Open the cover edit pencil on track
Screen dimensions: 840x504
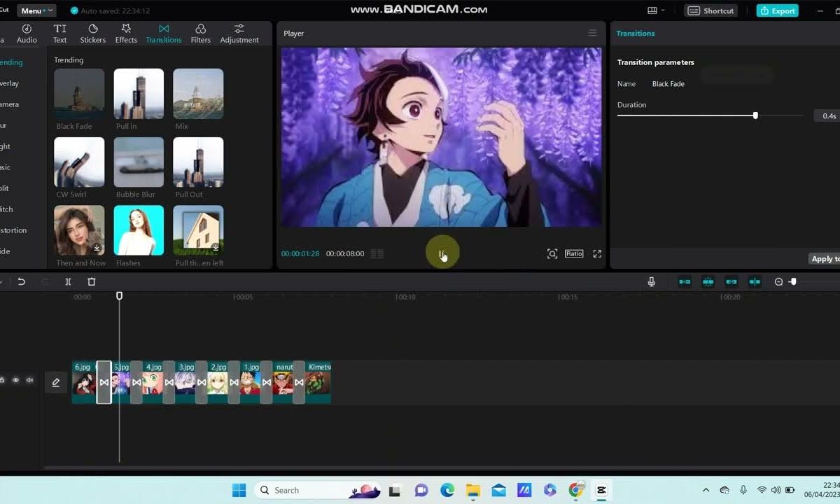click(x=56, y=382)
